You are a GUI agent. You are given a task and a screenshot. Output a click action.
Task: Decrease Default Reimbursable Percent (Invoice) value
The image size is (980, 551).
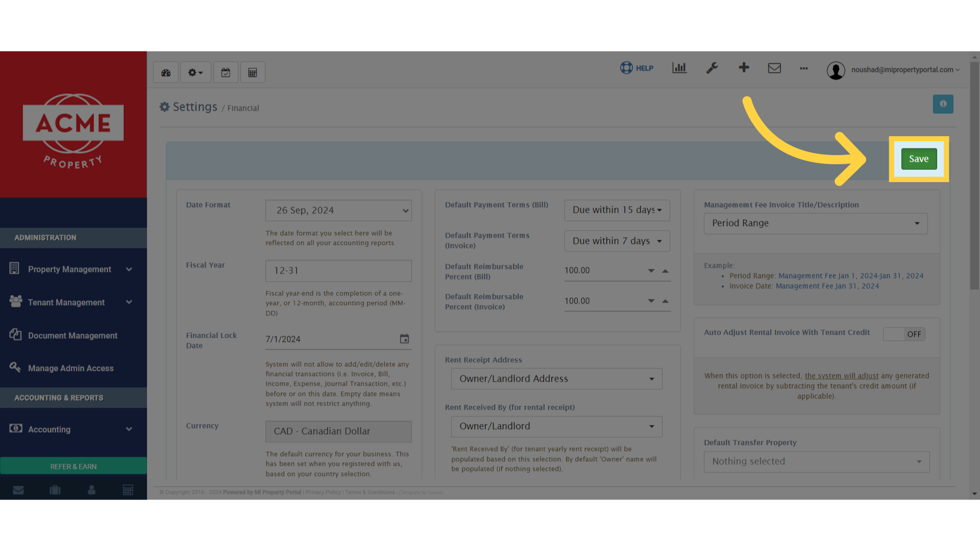coord(651,301)
